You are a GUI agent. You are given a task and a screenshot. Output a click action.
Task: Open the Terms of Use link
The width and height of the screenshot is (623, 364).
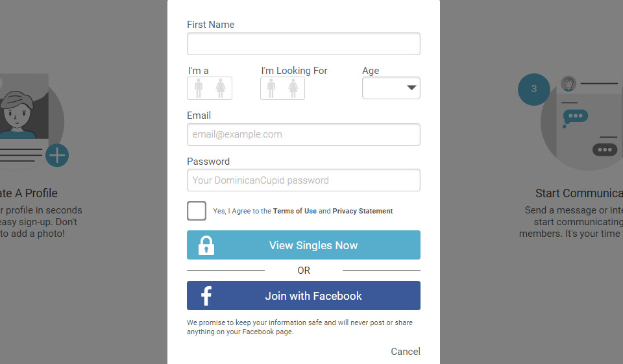pos(295,211)
